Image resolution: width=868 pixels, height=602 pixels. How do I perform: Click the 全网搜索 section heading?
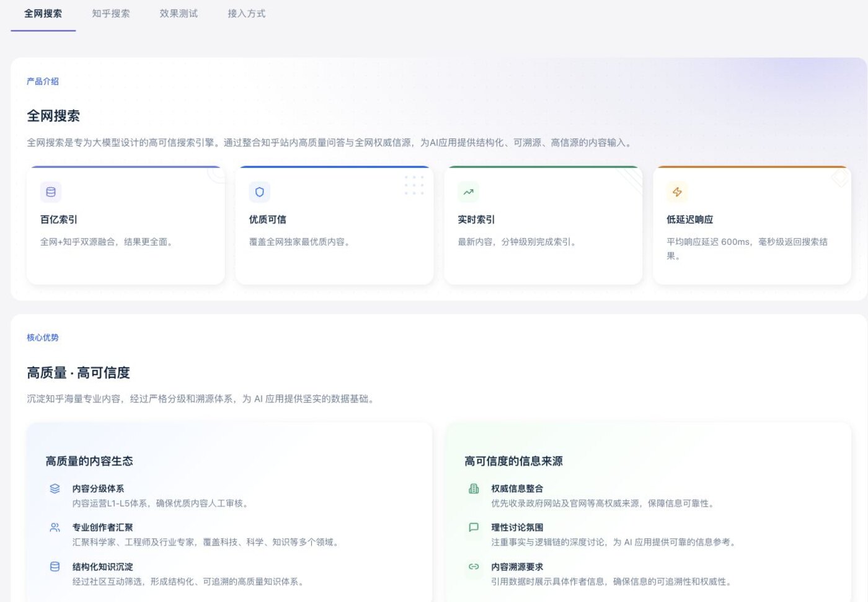53,116
